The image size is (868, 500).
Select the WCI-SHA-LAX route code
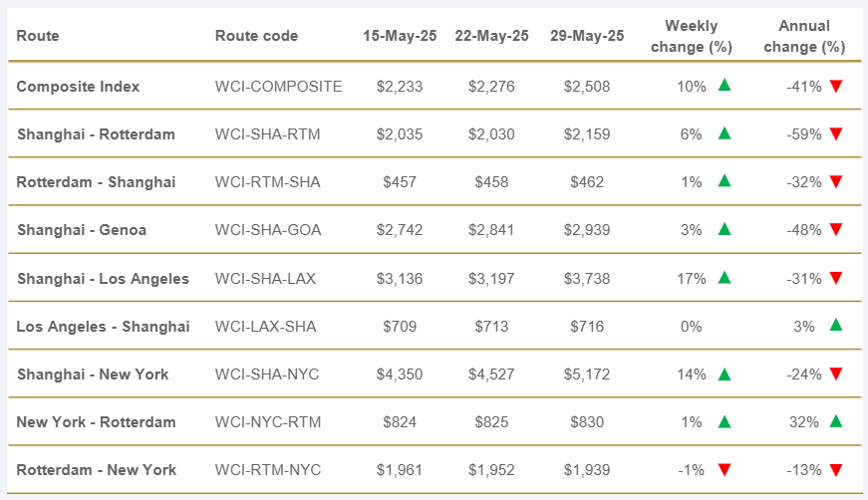265,279
